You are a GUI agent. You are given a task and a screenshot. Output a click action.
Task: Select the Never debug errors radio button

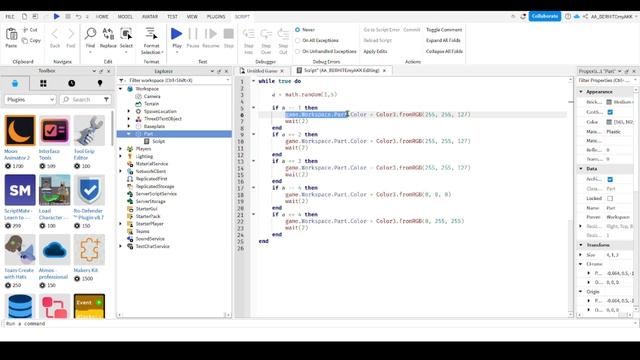point(298,30)
